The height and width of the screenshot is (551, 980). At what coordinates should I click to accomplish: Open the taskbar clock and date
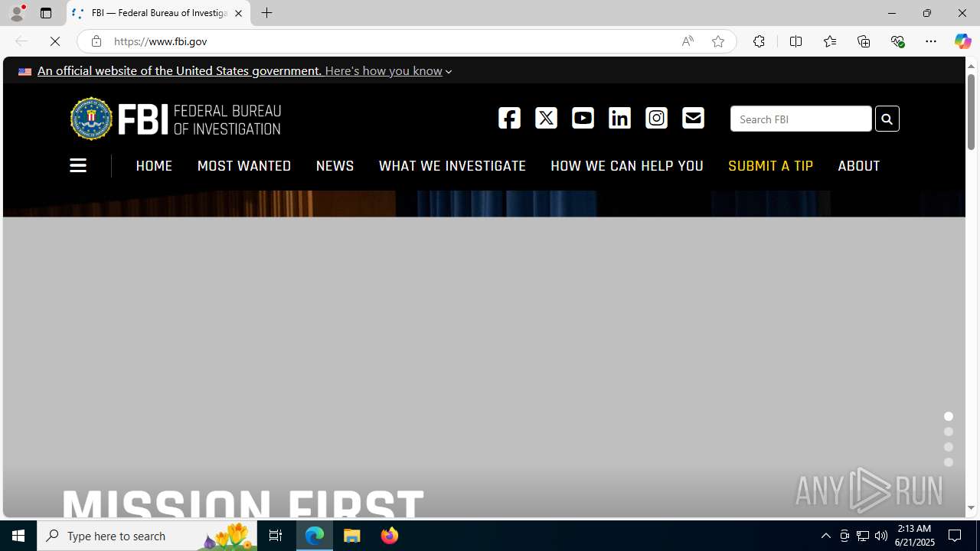[915, 536]
